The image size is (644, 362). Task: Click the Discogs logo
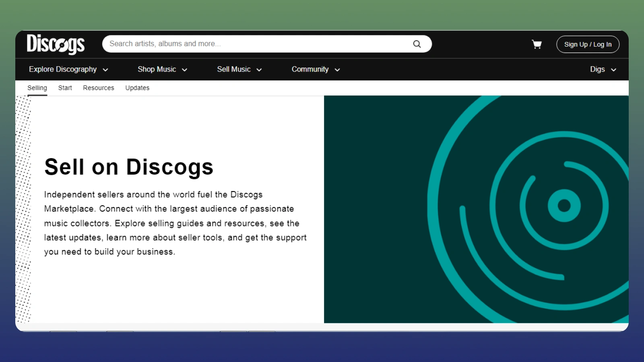(x=56, y=44)
